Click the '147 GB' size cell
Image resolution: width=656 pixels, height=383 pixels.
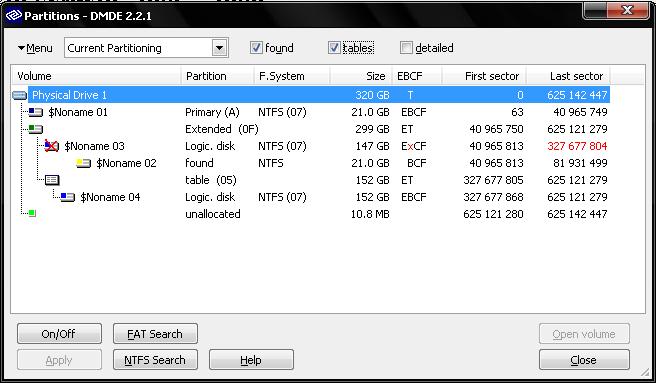coord(372,146)
